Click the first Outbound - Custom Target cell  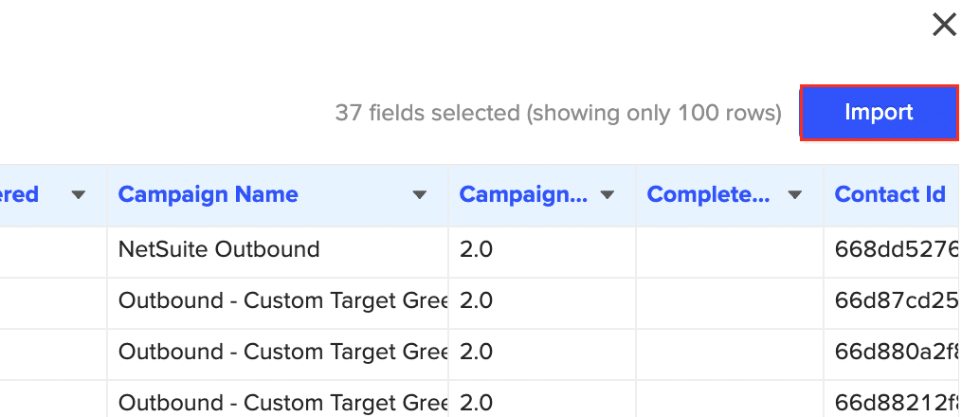281,300
